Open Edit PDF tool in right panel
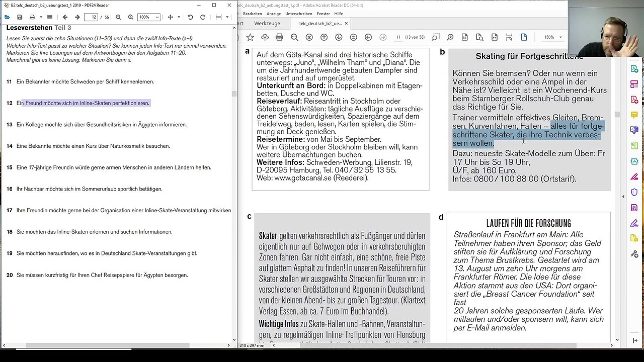Screen dimensions: 644x362 pyautogui.click(x=634, y=84)
